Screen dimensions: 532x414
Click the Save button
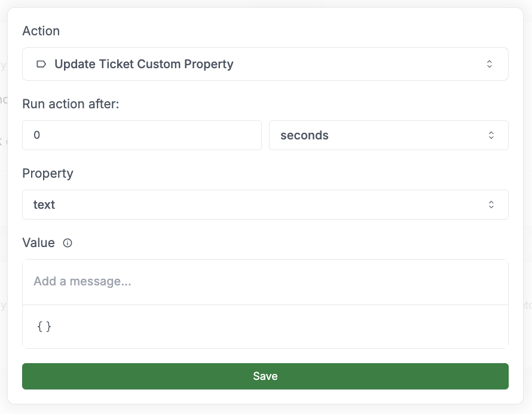(x=265, y=376)
